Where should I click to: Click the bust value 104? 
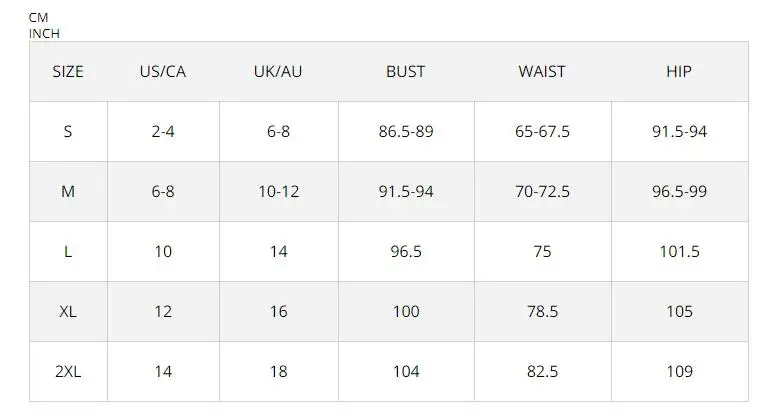coord(406,371)
